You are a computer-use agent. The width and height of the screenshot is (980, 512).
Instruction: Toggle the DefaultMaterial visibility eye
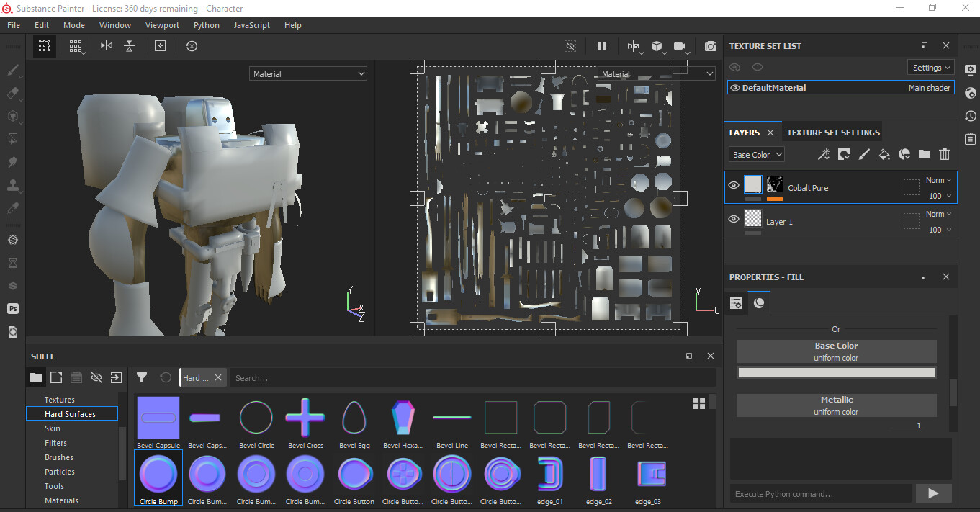click(736, 87)
